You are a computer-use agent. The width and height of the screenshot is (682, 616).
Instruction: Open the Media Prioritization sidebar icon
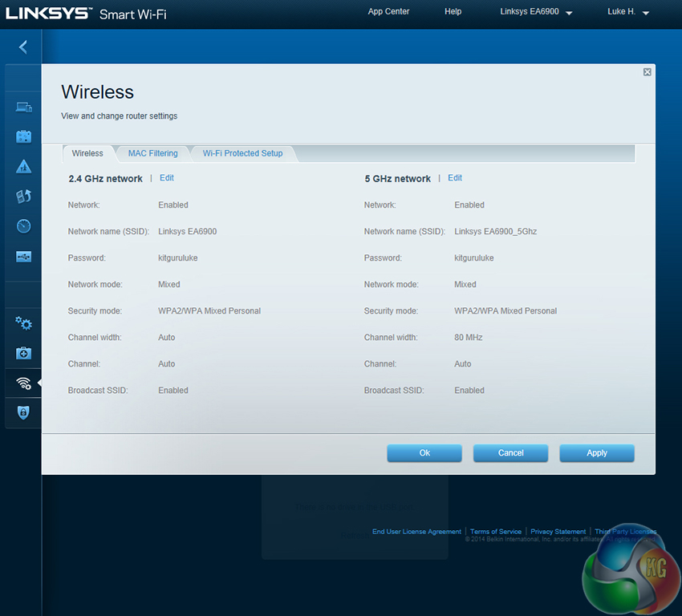23,196
